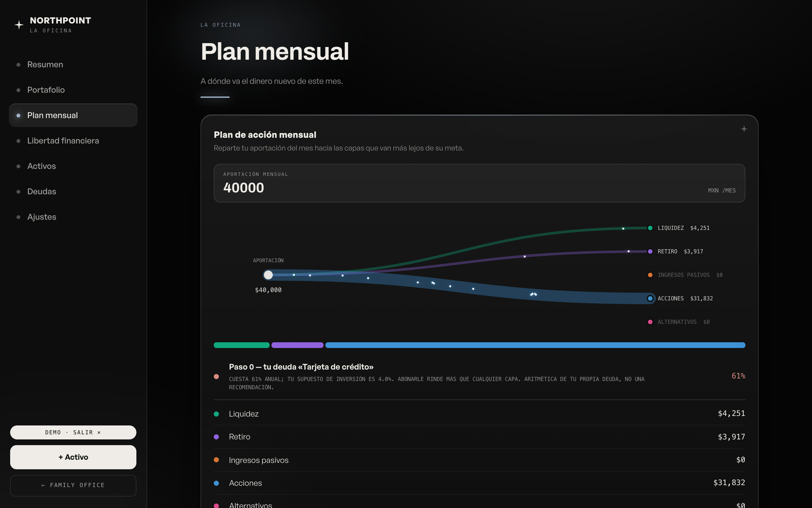812x508 pixels.
Task: Click the $4,251 amount in the Liquidez list row
Action: tap(731, 414)
